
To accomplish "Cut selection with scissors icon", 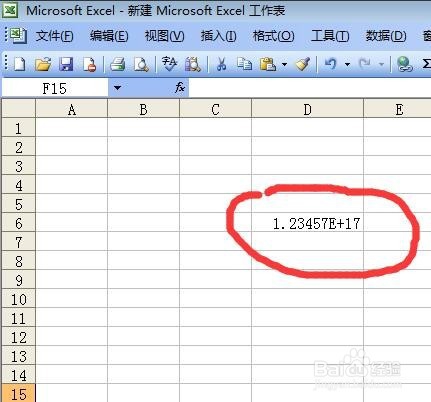I will pyautogui.click(x=221, y=63).
